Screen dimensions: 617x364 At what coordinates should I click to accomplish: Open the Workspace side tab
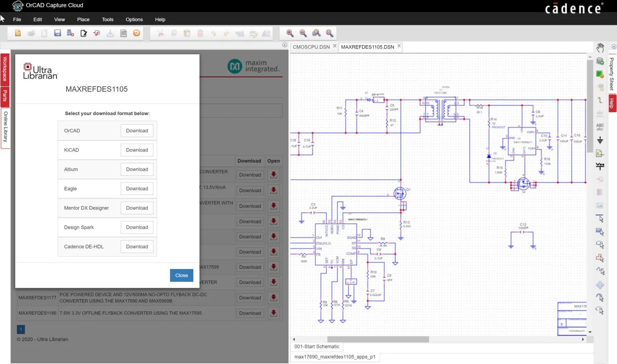coord(5,69)
